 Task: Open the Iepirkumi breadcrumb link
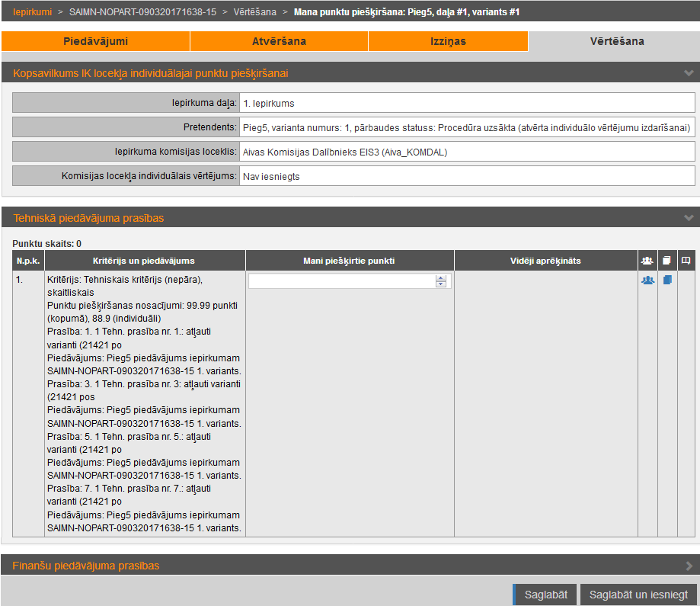pyautogui.click(x=32, y=12)
